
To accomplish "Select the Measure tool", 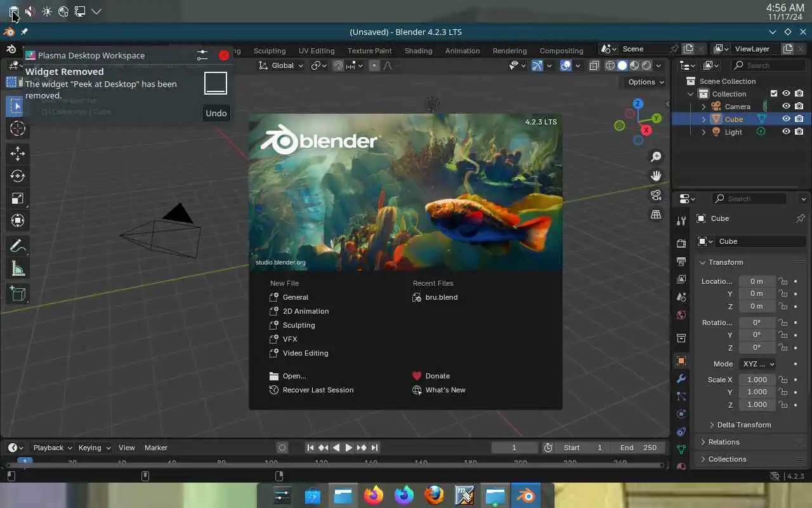I will coord(18,269).
